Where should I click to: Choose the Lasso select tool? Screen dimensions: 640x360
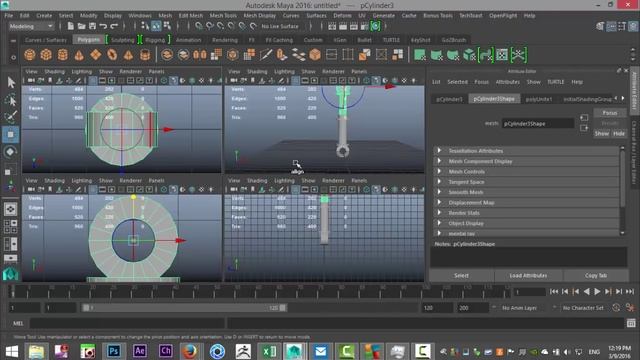pyautogui.click(x=11, y=100)
